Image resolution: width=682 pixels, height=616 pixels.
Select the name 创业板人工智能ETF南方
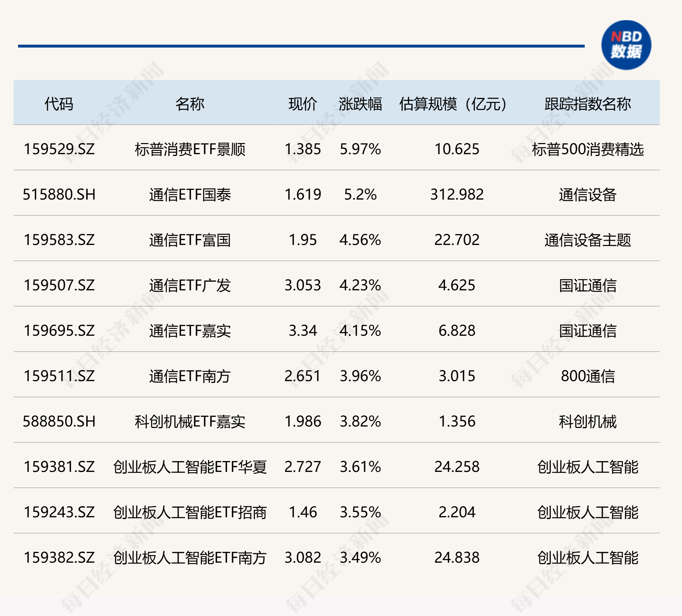click(x=190, y=558)
